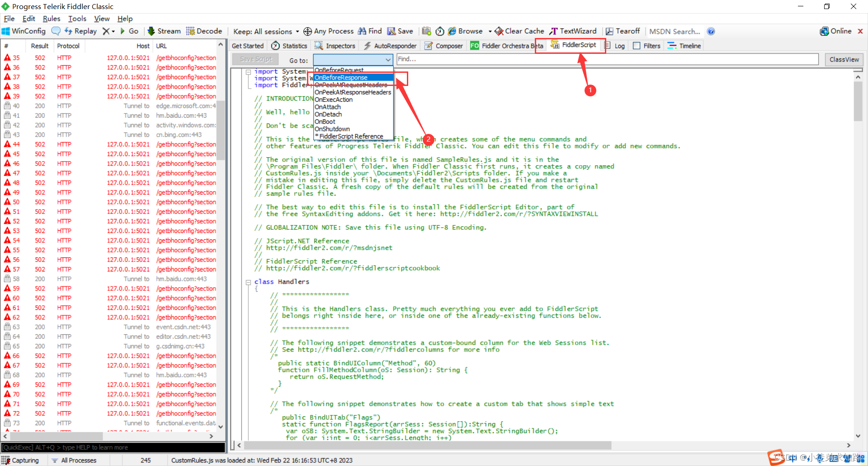The image size is (868, 466).
Task: Open the TextWizard tool
Action: click(573, 31)
